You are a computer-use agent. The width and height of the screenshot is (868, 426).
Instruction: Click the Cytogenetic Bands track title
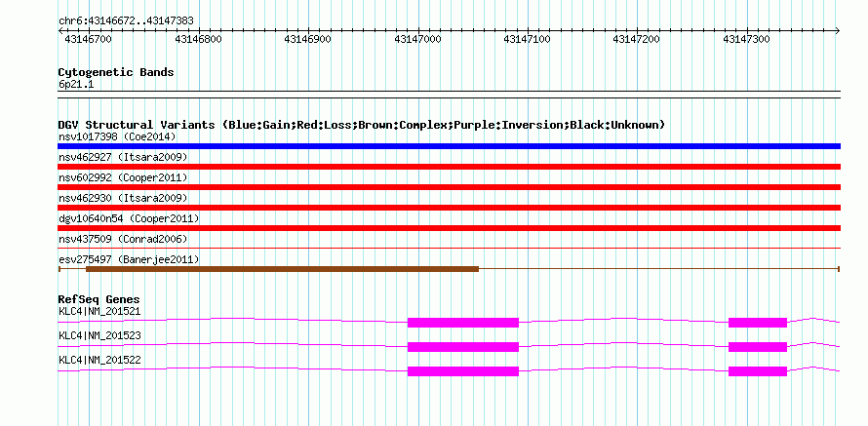pos(116,72)
